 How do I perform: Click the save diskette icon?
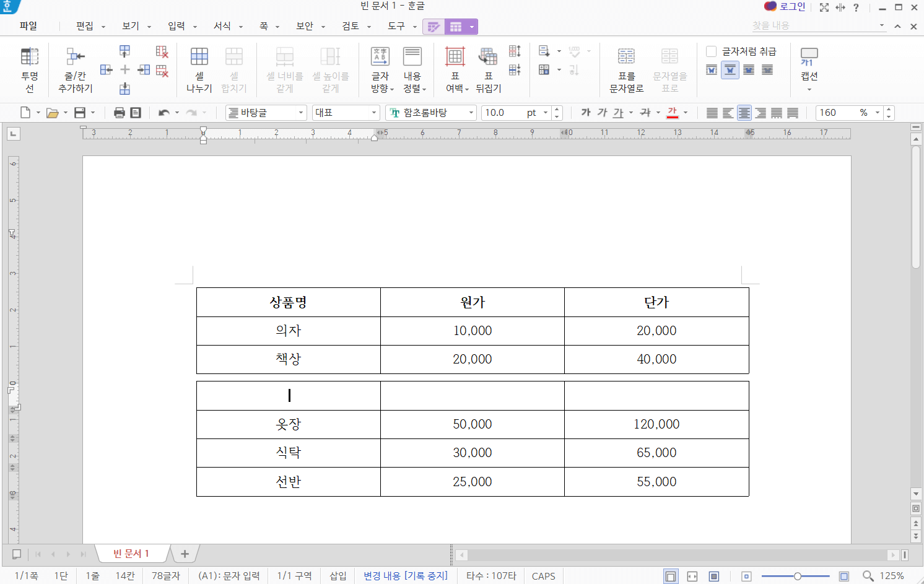pyautogui.click(x=80, y=113)
